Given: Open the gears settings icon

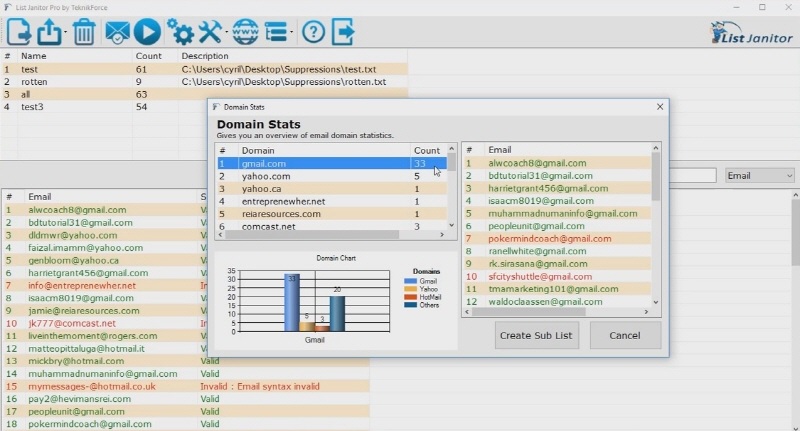Looking at the screenshot, I should (x=180, y=32).
